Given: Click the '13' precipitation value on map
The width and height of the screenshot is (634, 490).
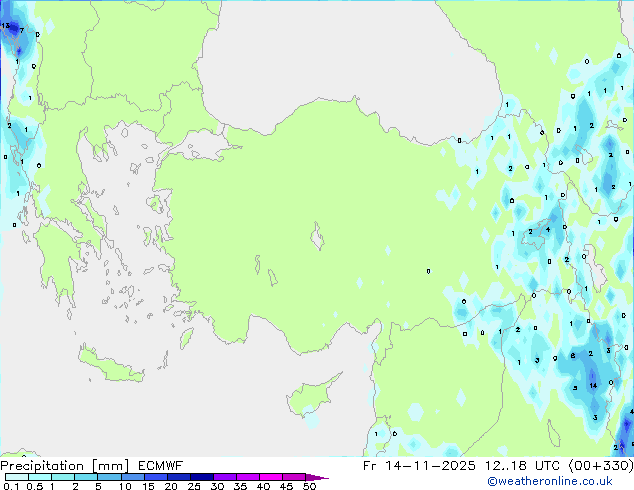Looking at the screenshot, I should 5,25.
